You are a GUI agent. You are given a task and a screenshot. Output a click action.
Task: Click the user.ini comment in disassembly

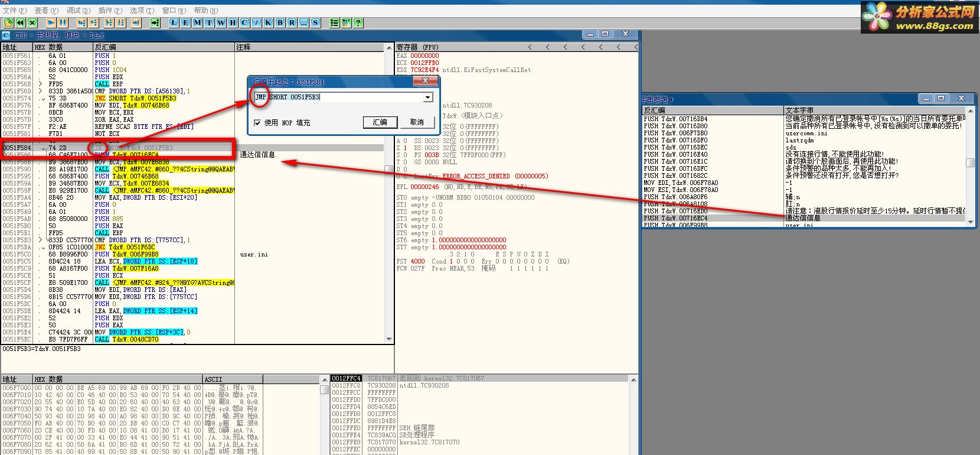(254, 254)
